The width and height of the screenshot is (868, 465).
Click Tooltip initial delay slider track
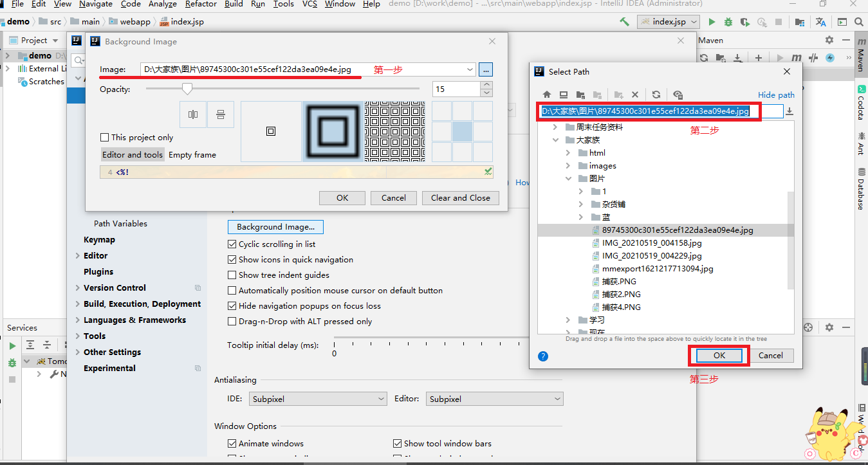(431, 338)
